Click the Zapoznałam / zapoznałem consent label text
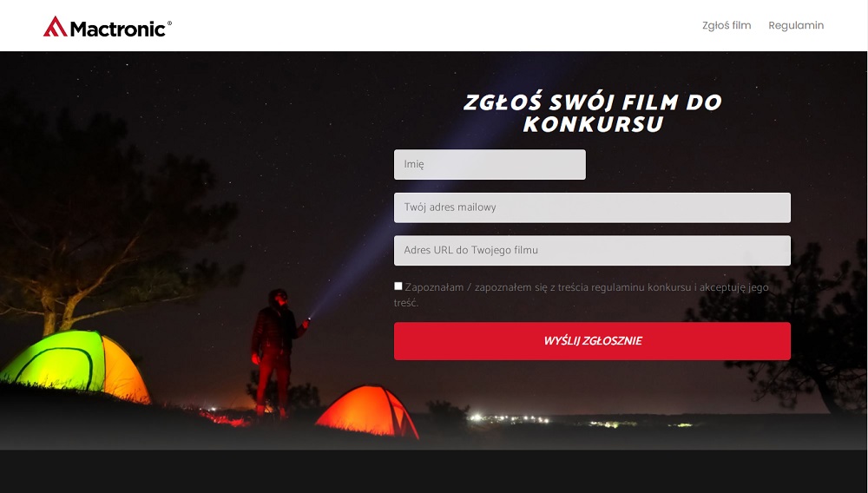The width and height of the screenshot is (868, 493). pos(581,295)
